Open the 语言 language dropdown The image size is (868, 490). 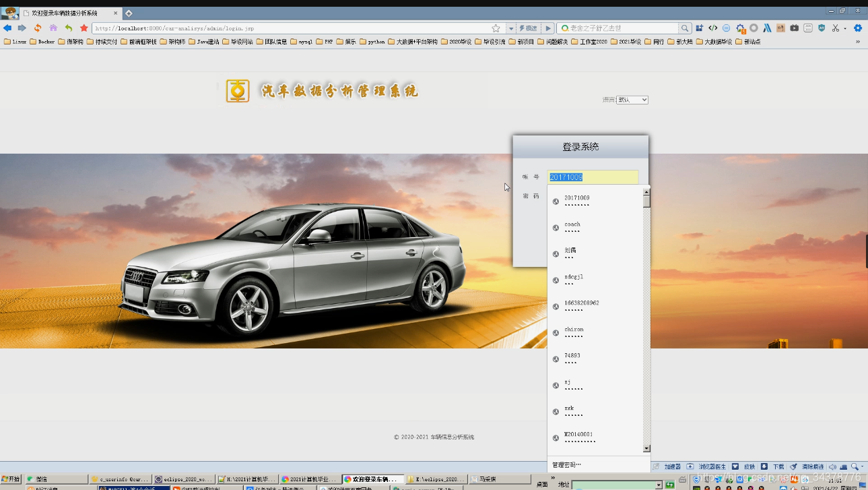tap(632, 100)
